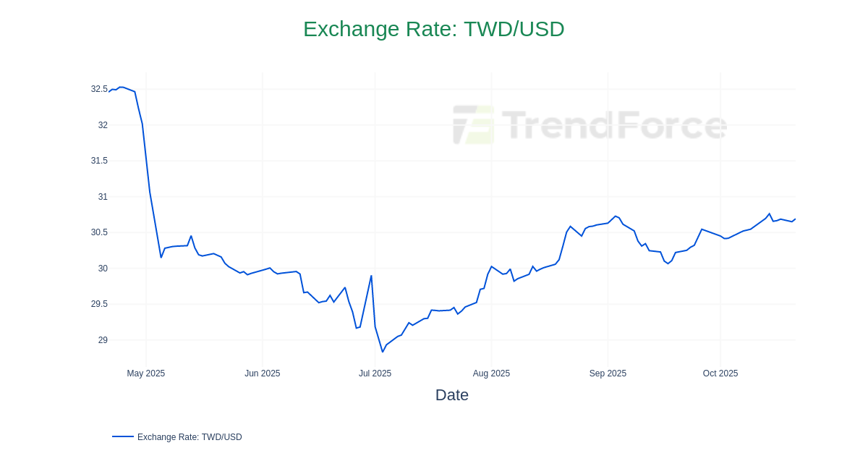Image resolution: width=868 pixels, height=456 pixels.
Task: Click the line's lowest point in July
Action: pyautogui.click(x=383, y=352)
